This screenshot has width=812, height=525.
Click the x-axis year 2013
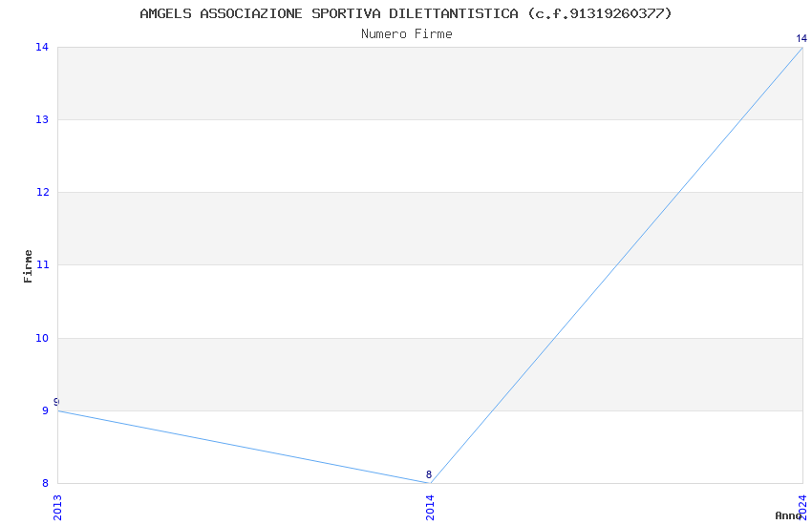tap(57, 508)
